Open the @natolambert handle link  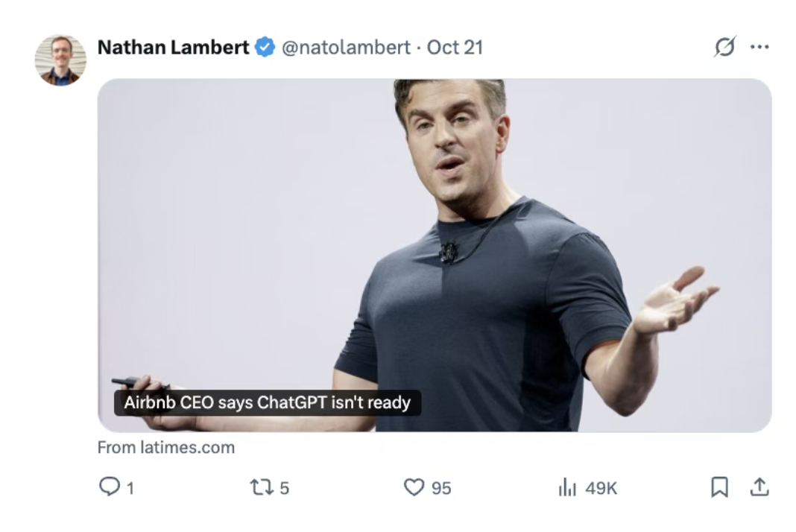(345, 48)
